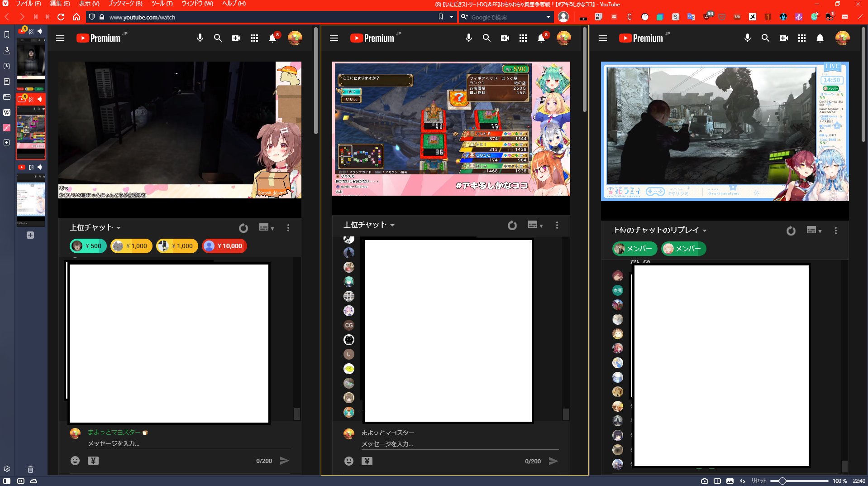The height and width of the screenshot is (486, 868).
Task: Mute the third tab speaker icon
Action: tap(40, 167)
